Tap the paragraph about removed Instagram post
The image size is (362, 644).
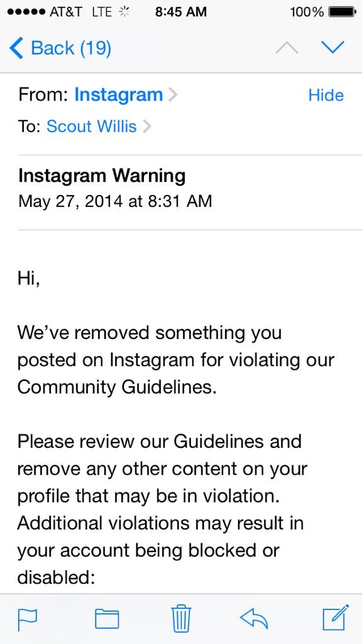(x=176, y=360)
